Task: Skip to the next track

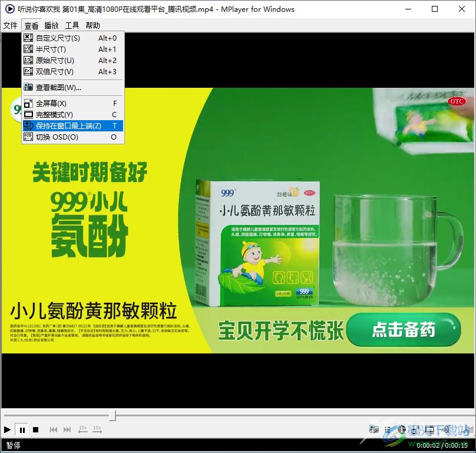Action: coord(67,429)
